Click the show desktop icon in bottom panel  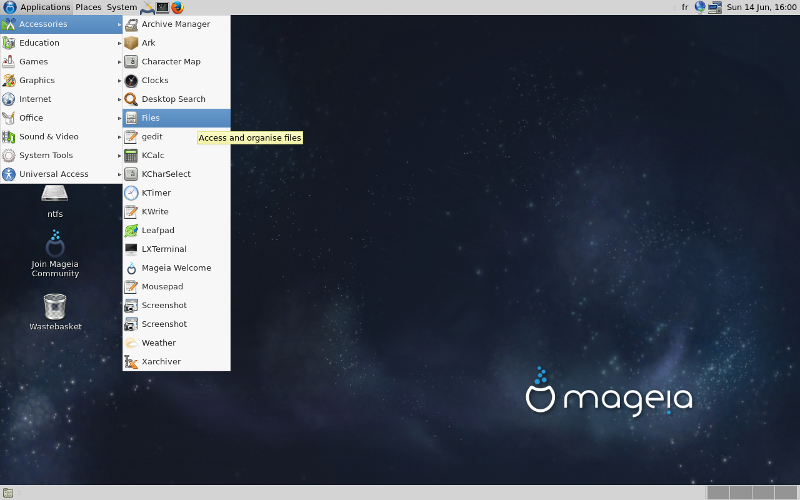pos(8,493)
